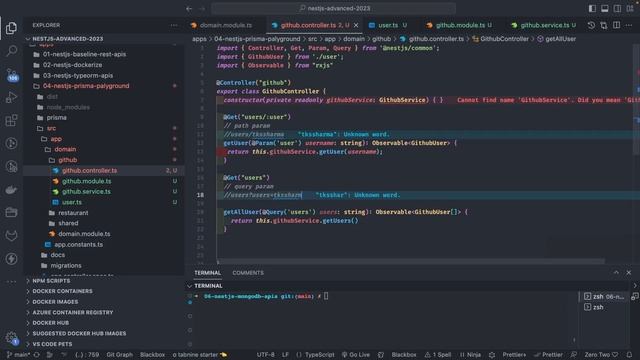Click editor horizontal scrollbar
This screenshot has width=640, height=360.
(410, 261)
